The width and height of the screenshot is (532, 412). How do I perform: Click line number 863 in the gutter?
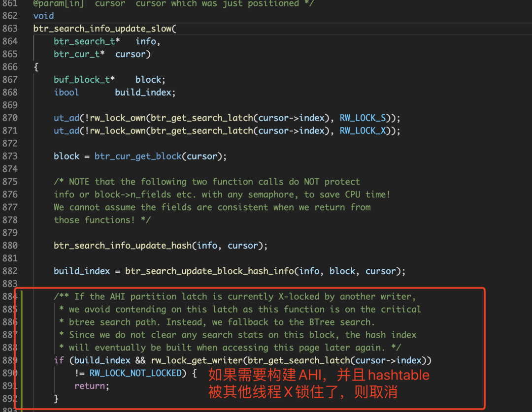coord(10,29)
